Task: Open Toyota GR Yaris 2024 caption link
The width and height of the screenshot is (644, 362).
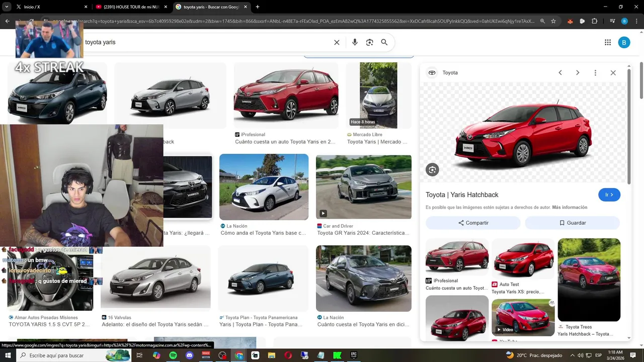Action: [x=363, y=233]
